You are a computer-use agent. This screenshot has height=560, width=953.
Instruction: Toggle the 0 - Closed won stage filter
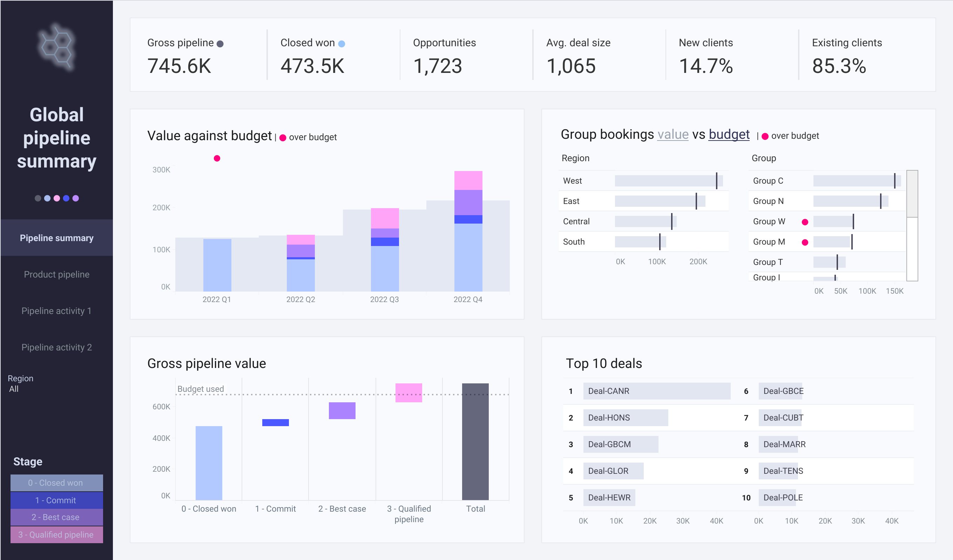[x=57, y=483]
